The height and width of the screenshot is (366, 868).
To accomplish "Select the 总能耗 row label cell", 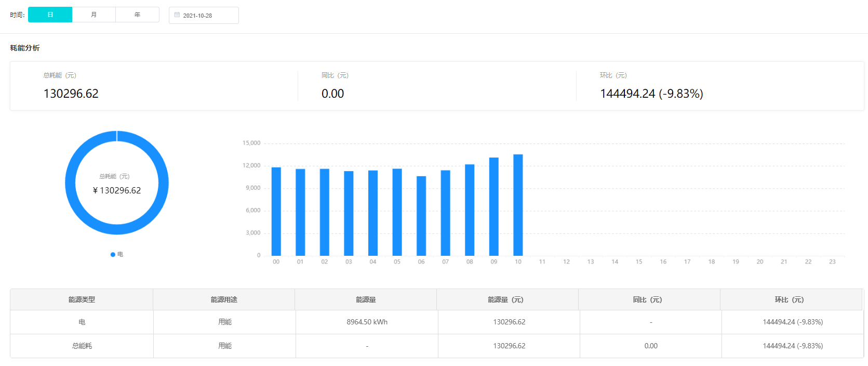I will 82,346.
